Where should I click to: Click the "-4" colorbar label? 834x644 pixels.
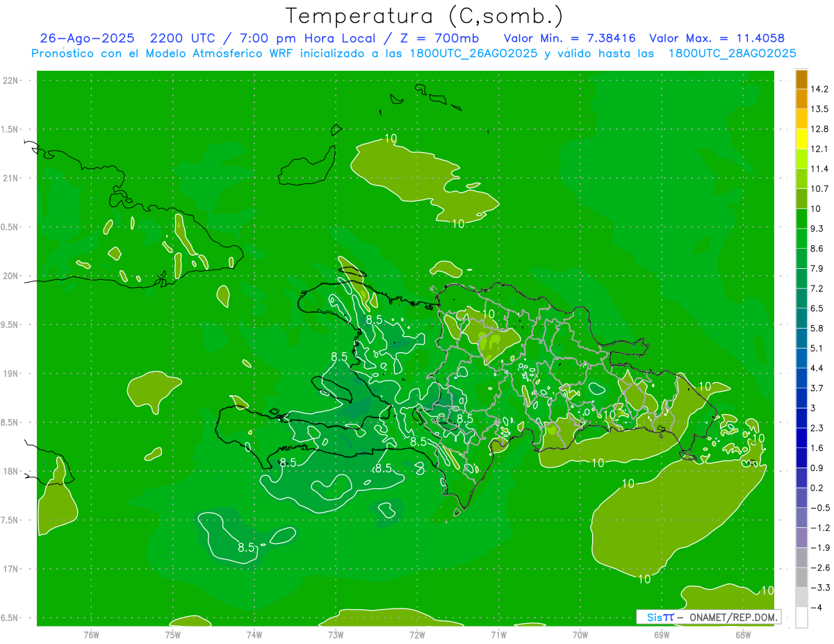[x=816, y=607]
